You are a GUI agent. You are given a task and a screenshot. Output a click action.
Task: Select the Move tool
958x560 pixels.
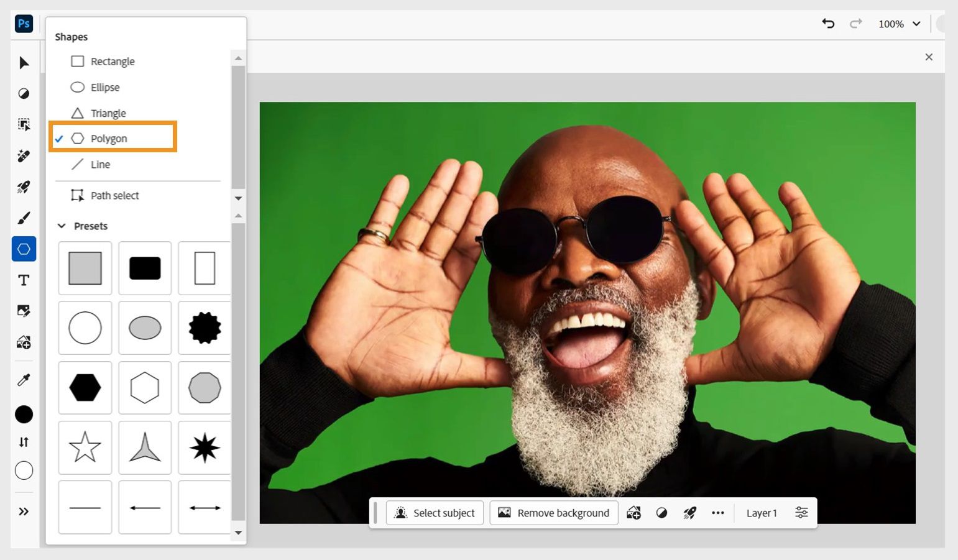24,62
